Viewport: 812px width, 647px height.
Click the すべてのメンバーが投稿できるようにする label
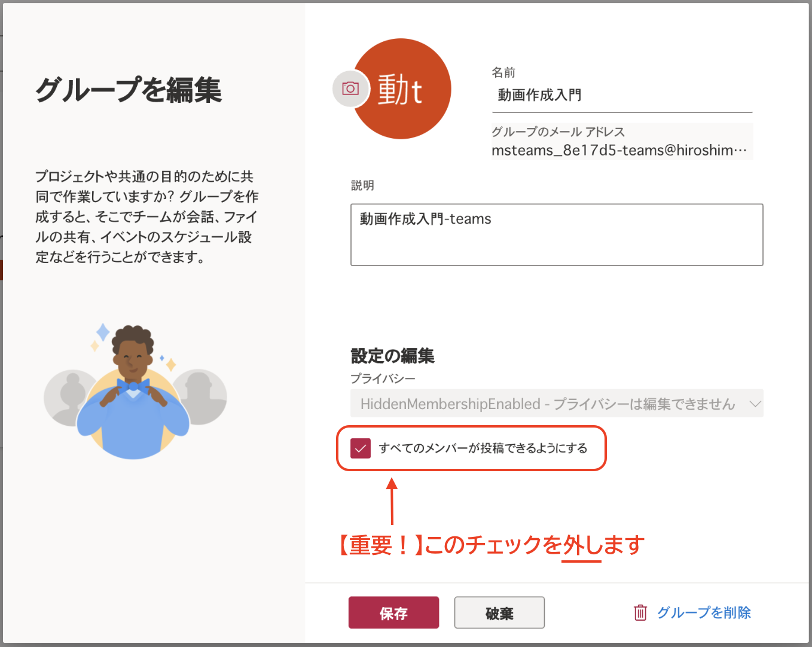click(483, 448)
